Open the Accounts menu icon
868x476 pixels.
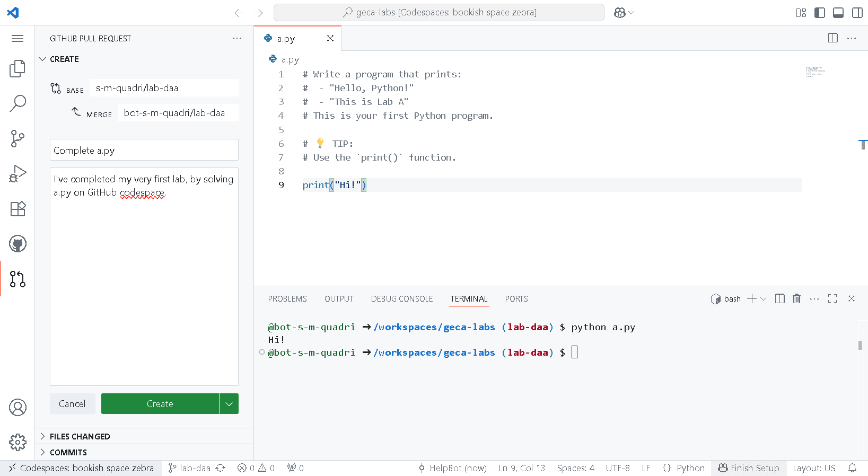tap(17, 407)
